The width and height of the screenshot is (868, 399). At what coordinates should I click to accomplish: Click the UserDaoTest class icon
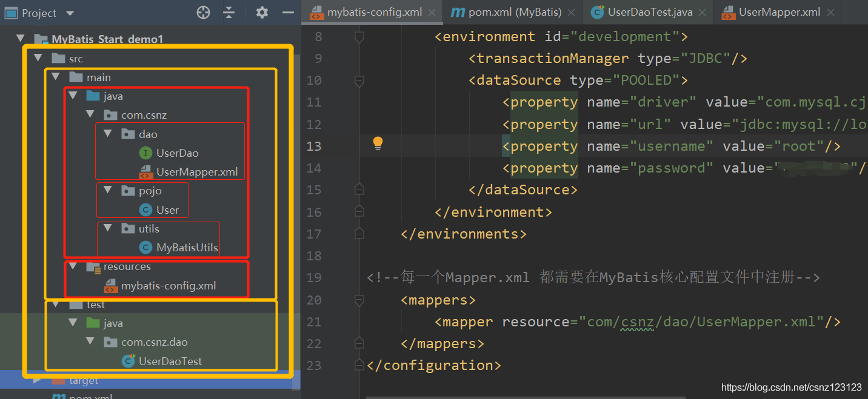pos(128,361)
